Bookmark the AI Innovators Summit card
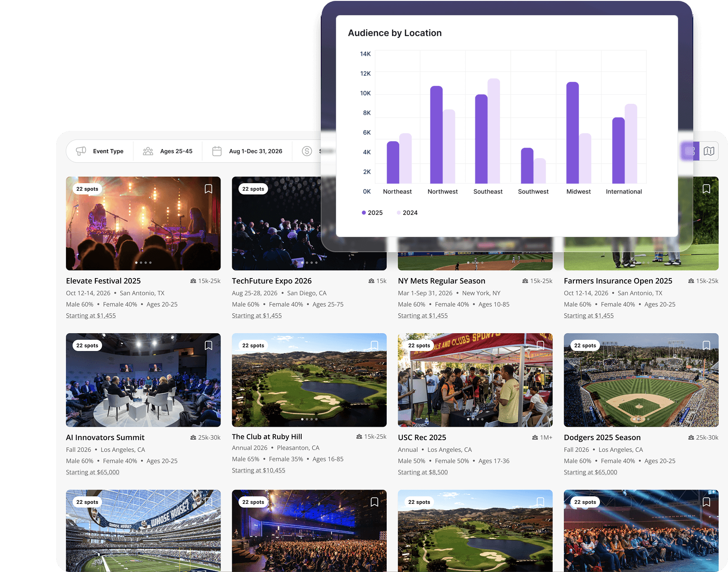Image resolution: width=728 pixels, height=572 pixels. point(208,346)
